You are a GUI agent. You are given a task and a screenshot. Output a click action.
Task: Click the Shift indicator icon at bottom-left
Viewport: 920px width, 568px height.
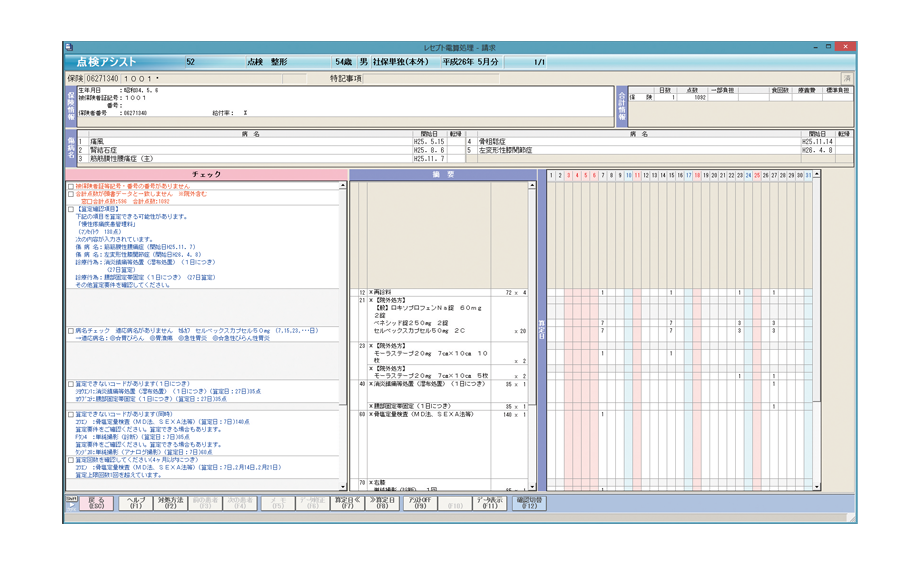pyautogui.click(x=72, y=504)
